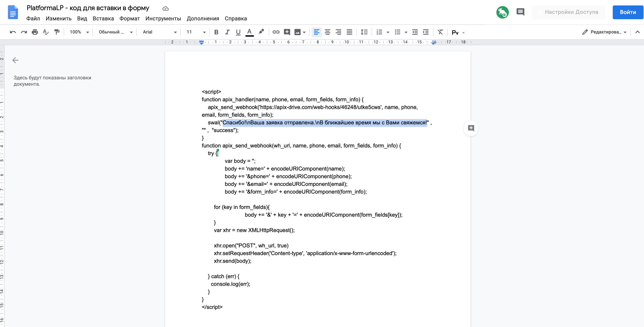Justify text alignment
Screen dimensions: 644x327
tap(349, 32)
